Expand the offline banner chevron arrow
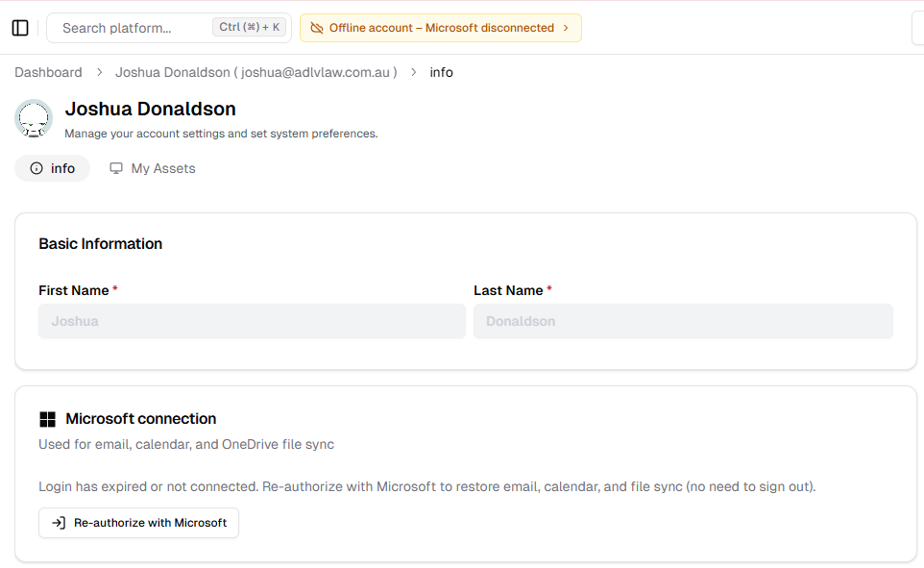The image size is (924, 568). 566,28
